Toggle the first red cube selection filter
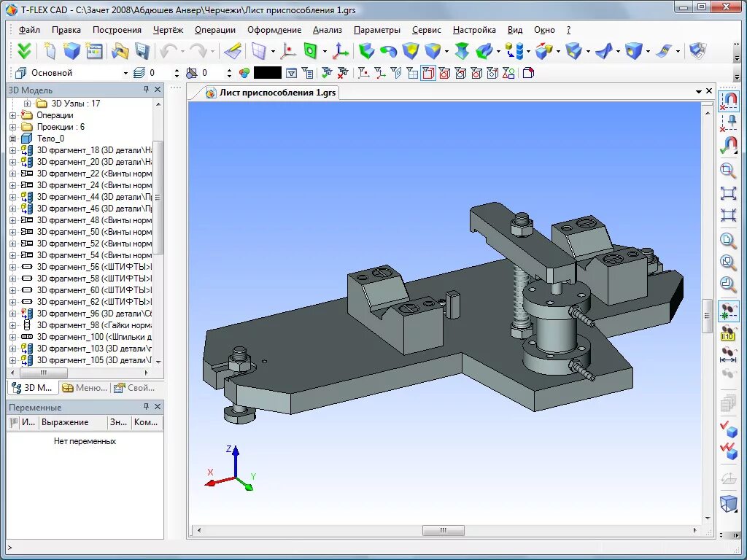 [x=444, y=73]
